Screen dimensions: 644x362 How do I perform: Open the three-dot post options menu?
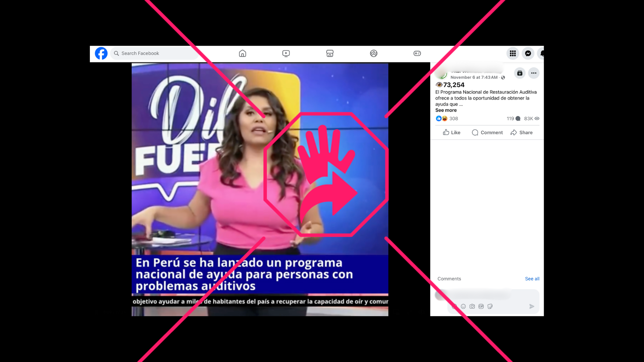pyautogui.click(x=534, y=73)
